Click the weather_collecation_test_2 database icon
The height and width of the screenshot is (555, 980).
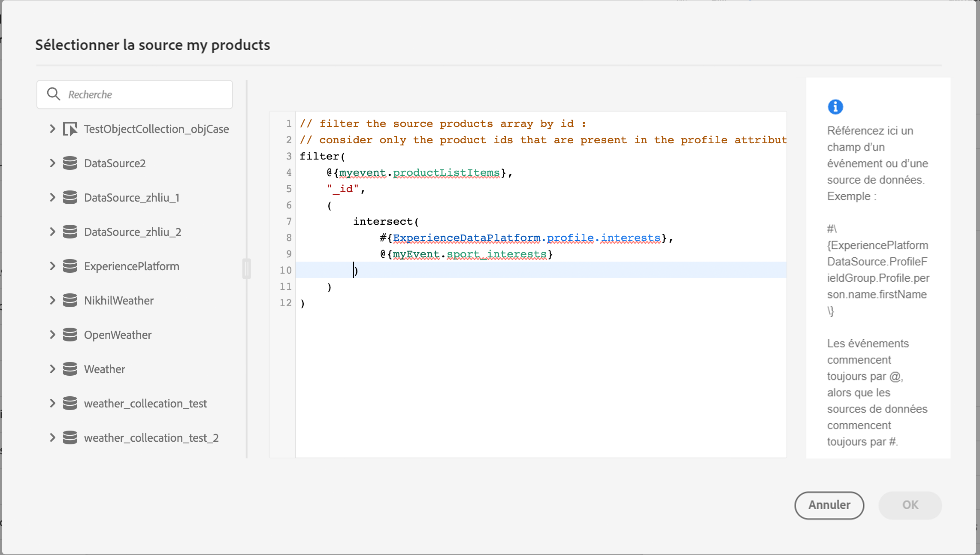(70, 438)
